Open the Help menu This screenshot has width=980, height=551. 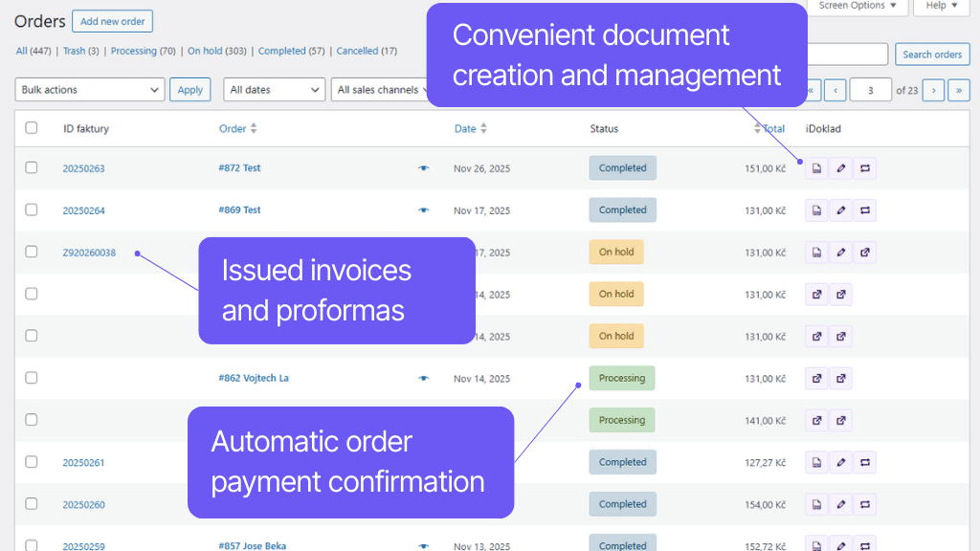(x=940, y=5)
